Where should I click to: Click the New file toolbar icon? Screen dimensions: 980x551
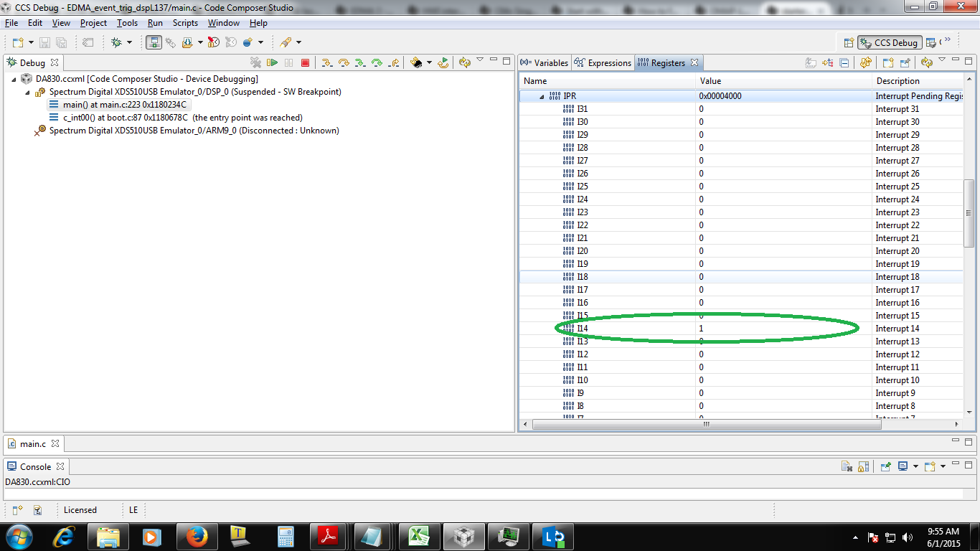point(18,42)
